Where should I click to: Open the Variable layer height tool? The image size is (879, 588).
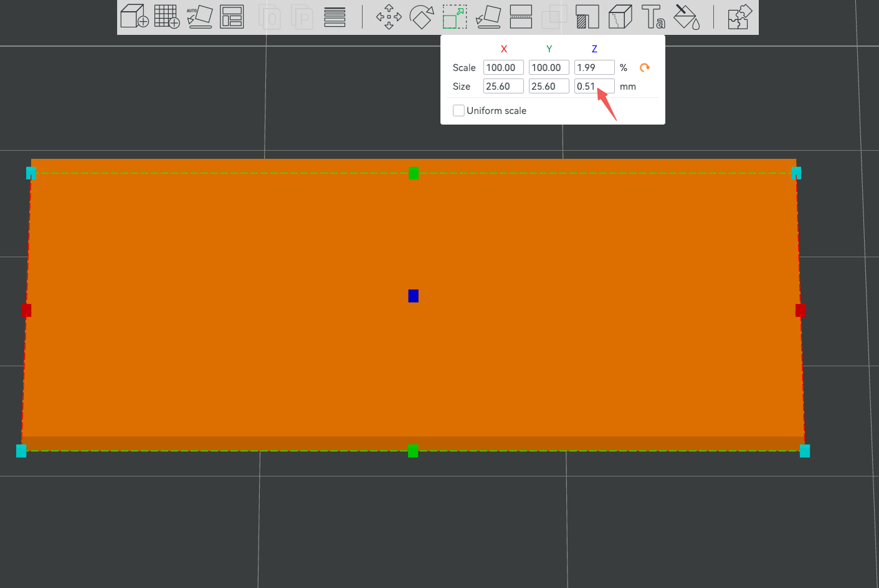tap(335, 17)
